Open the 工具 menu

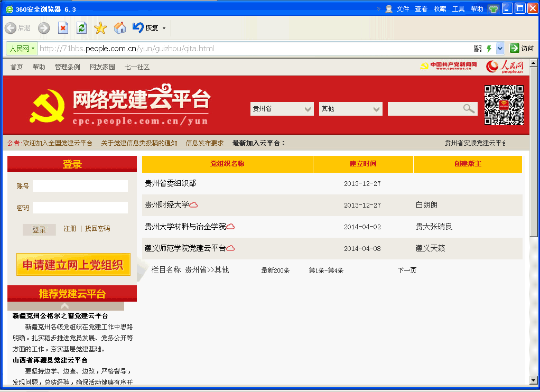coord(458,9)
